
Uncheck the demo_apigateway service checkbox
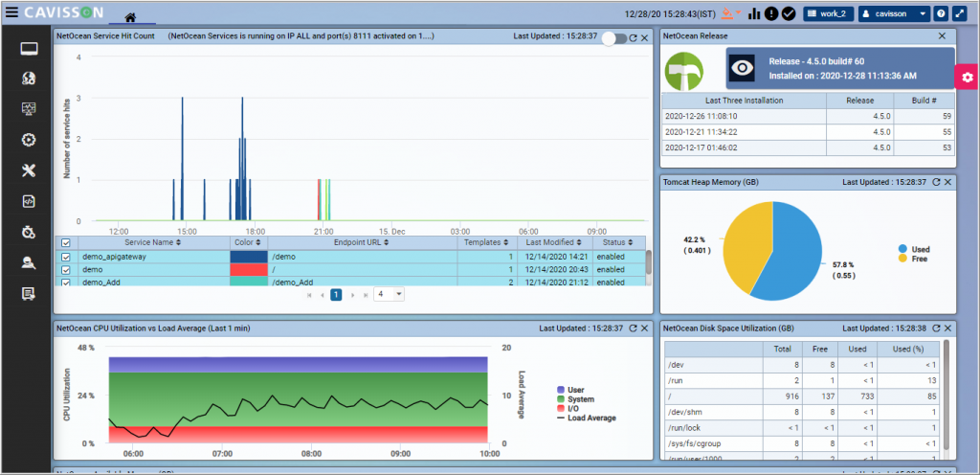click(x=66, y=257)
